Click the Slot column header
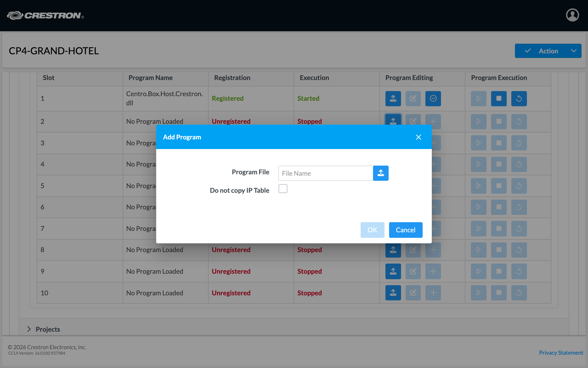 click(x=48, y=78)
